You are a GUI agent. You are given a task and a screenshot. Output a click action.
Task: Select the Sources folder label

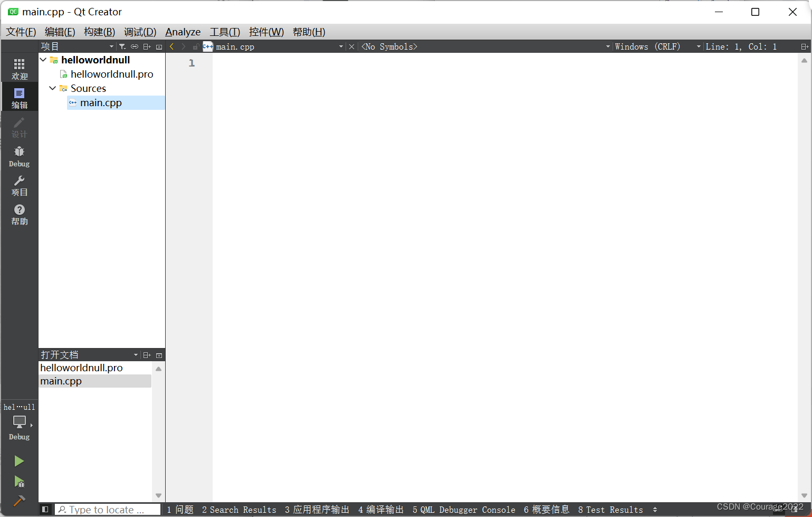point(88,88)
